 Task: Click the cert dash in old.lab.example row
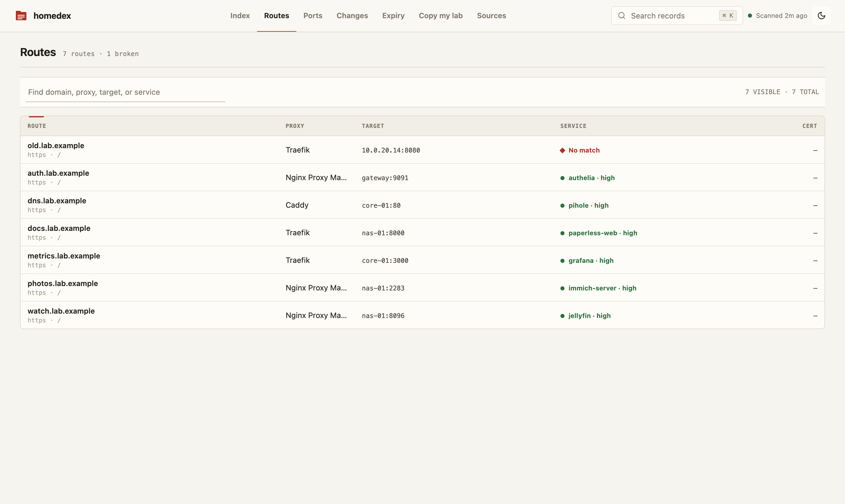pos(815,150)
